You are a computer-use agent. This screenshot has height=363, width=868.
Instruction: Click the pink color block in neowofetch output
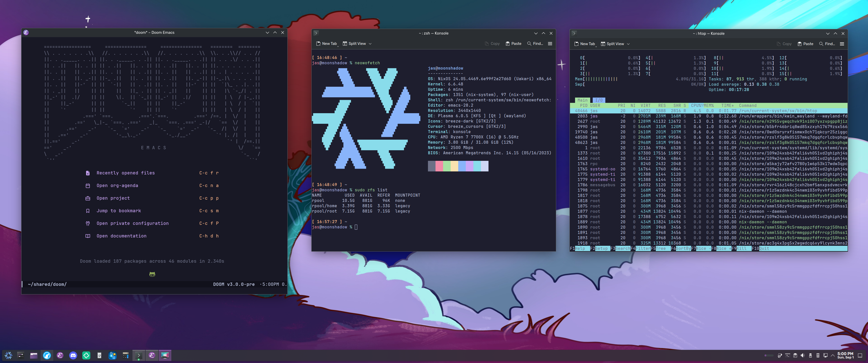[x=439, y=166]
